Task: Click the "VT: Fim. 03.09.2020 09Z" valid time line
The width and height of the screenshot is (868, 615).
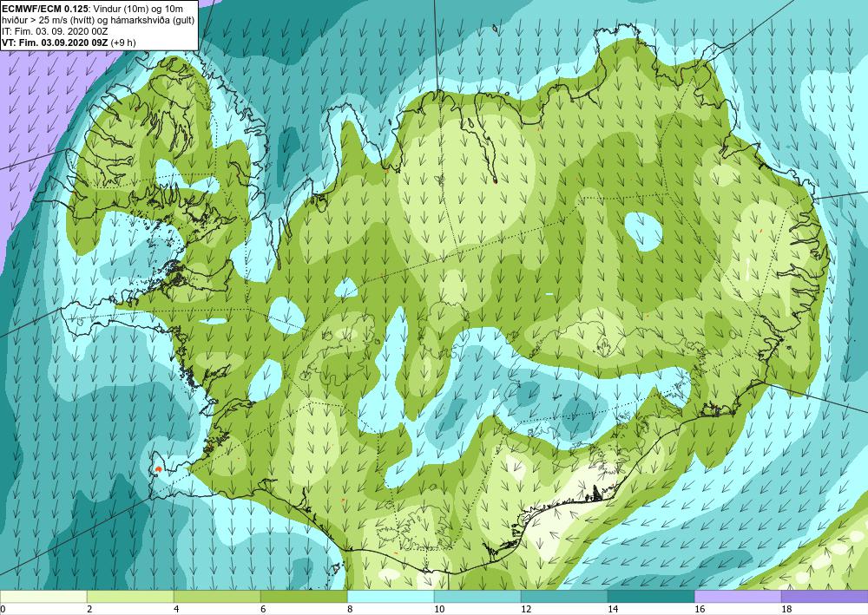Action: tap(55, 43)
